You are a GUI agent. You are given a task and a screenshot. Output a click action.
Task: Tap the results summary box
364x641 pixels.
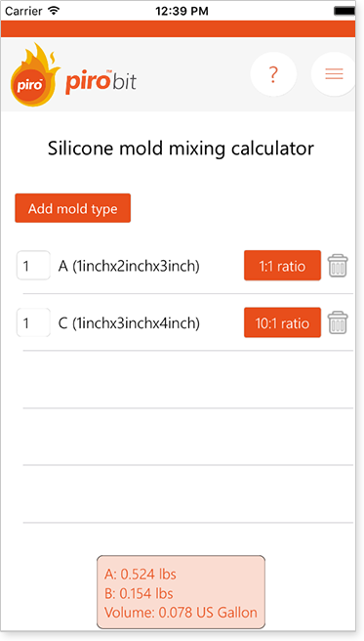coord(181,592)
